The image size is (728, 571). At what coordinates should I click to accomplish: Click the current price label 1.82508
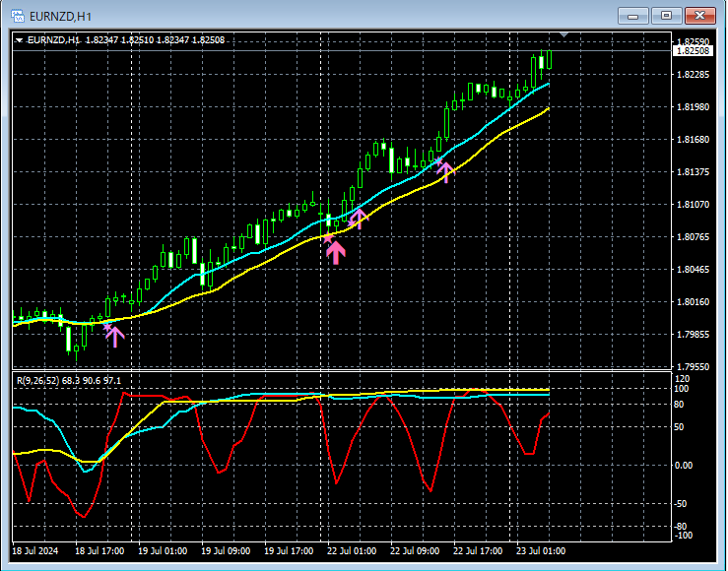click(694, 50)
